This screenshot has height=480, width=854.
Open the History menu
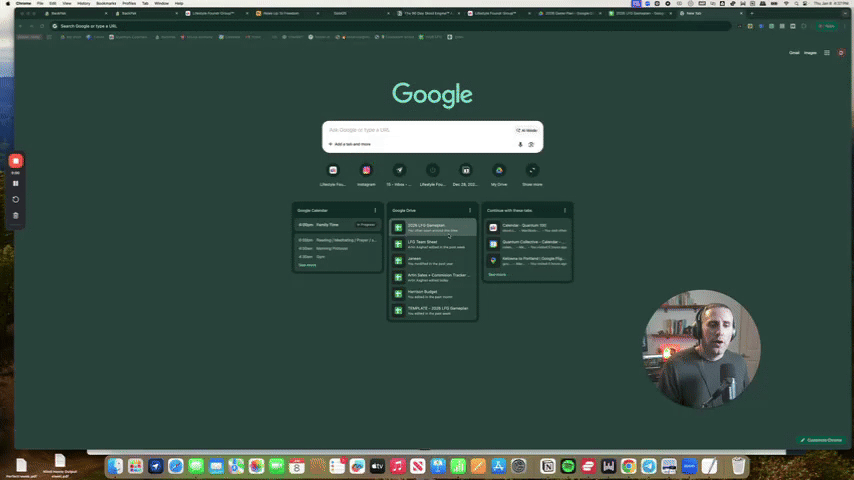pos(83,3)
